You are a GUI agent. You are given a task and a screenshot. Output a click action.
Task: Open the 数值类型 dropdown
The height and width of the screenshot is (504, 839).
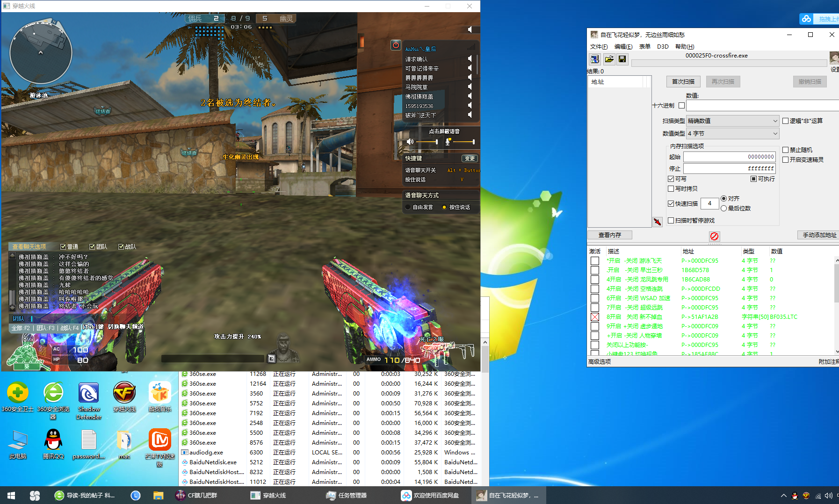coord(732,133)
